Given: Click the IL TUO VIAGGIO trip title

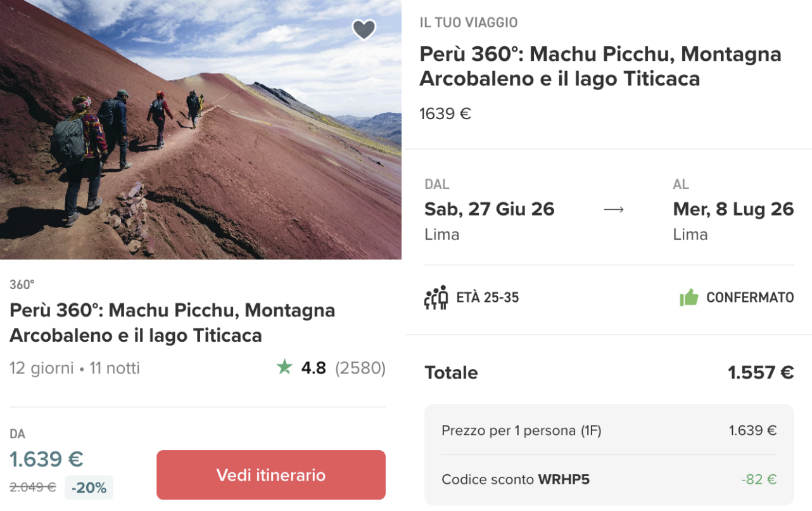Looking at the screenshot, I should tap(600, 67).
